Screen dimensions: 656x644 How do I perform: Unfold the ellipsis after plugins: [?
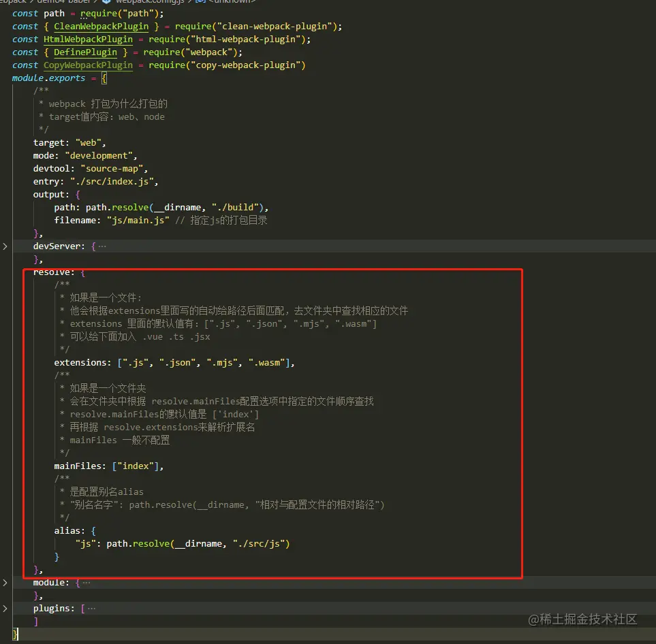coord(92,609)
